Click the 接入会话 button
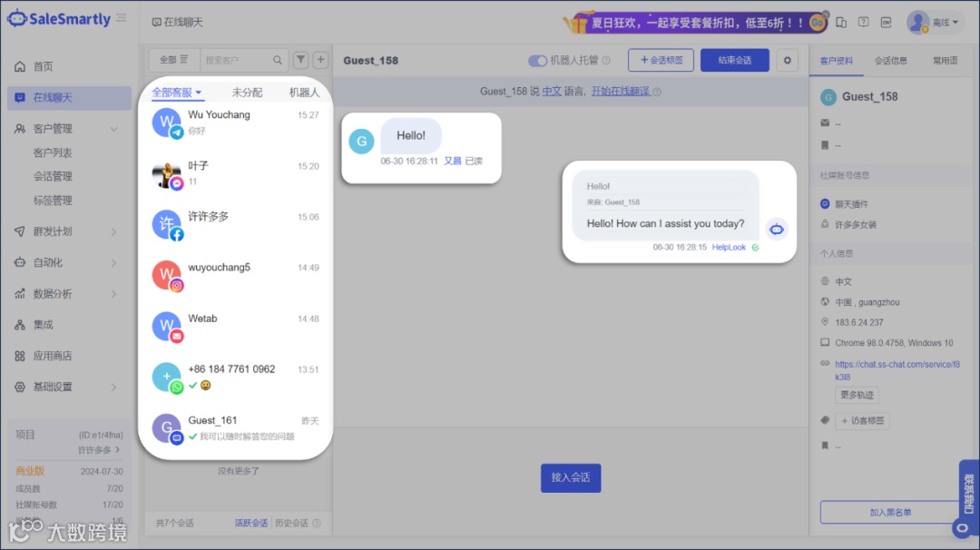 click(x=570, y=477)
